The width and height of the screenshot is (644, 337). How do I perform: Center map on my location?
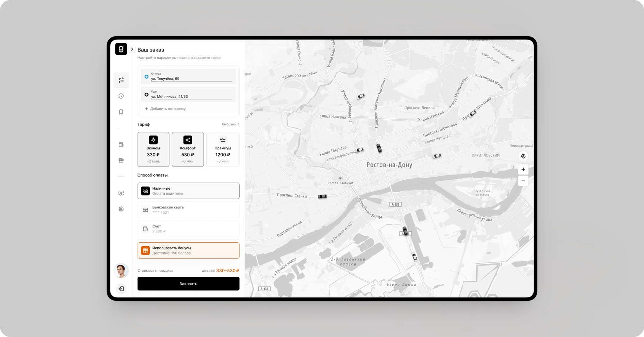[523, 156]
